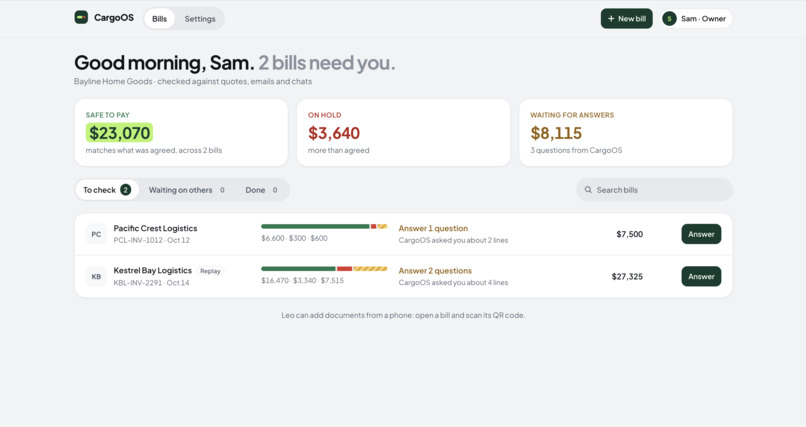This screenshot has width=806, height=427.
Task: Click the CargoOS logo icon
Action: pos(81,17)
